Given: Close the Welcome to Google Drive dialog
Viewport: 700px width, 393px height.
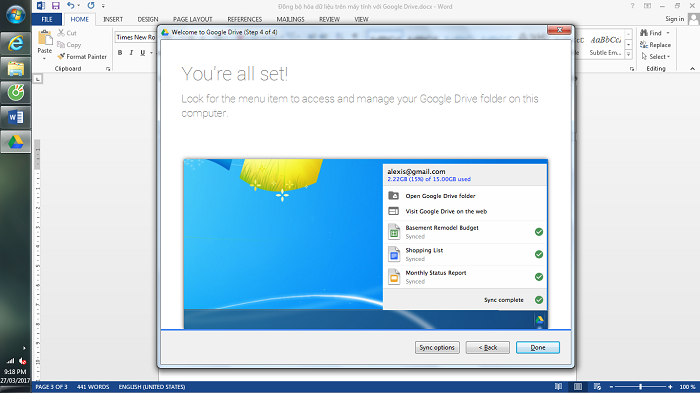Looking at the screenshot, I should (x=559, y=30).
